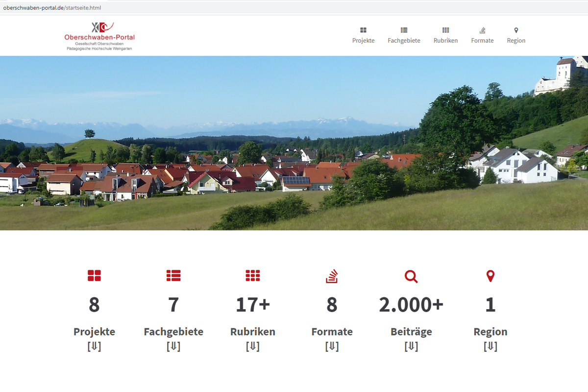The width and height of the screenshot is (588, 392).
Task: Follow the down arrow link under Beiträge
Action: click(411, 346)
